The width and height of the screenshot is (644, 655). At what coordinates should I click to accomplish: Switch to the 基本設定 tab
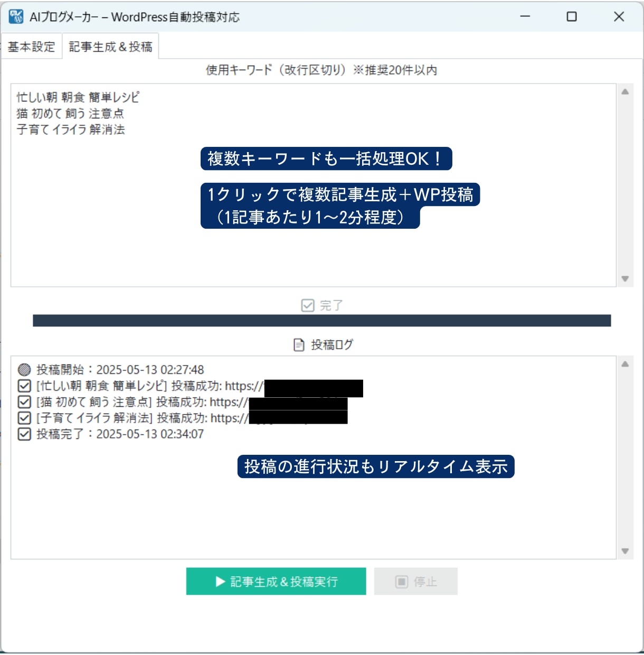pos(32,46)
